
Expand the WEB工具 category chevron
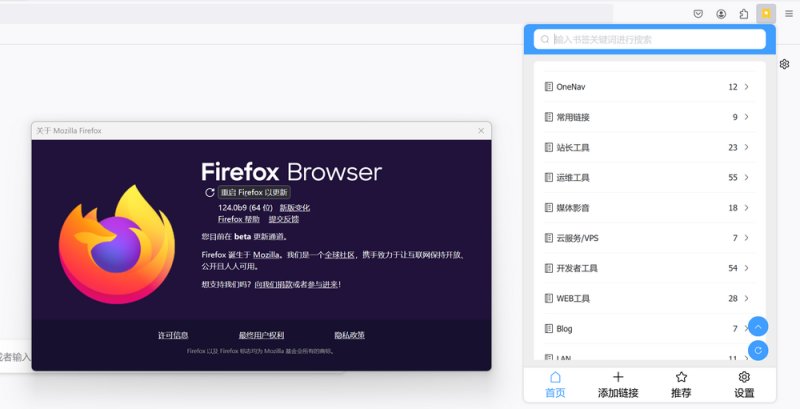(746, 298)
